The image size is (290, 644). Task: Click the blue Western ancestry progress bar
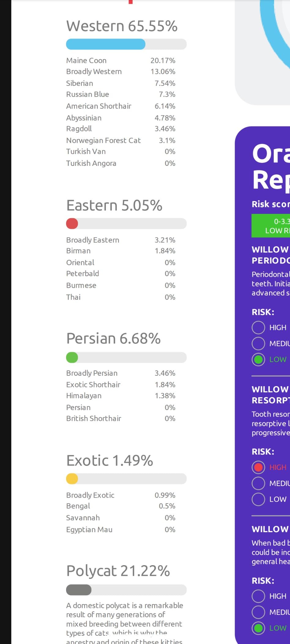tap(106, 44)
